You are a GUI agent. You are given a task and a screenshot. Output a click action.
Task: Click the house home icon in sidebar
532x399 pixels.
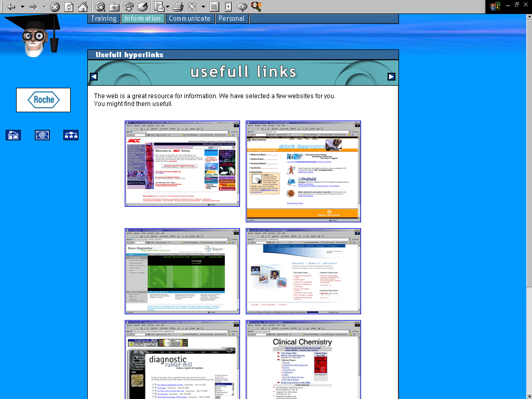click(x=13, y=135)
